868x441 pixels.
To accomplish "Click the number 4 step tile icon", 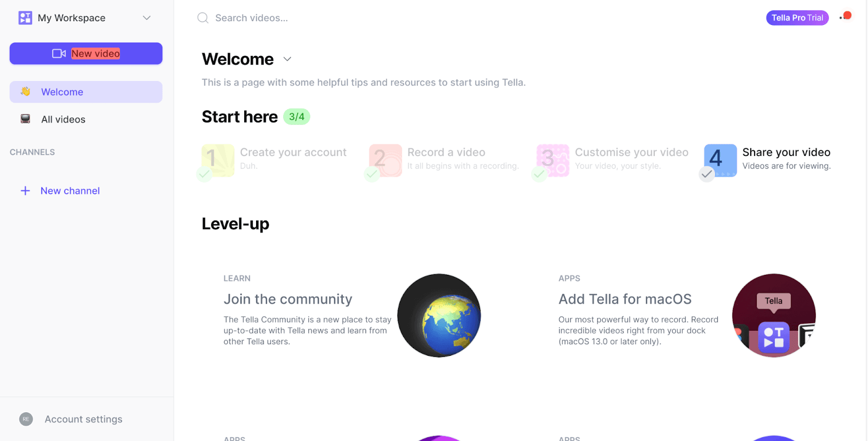I will [x=720, y=160].
